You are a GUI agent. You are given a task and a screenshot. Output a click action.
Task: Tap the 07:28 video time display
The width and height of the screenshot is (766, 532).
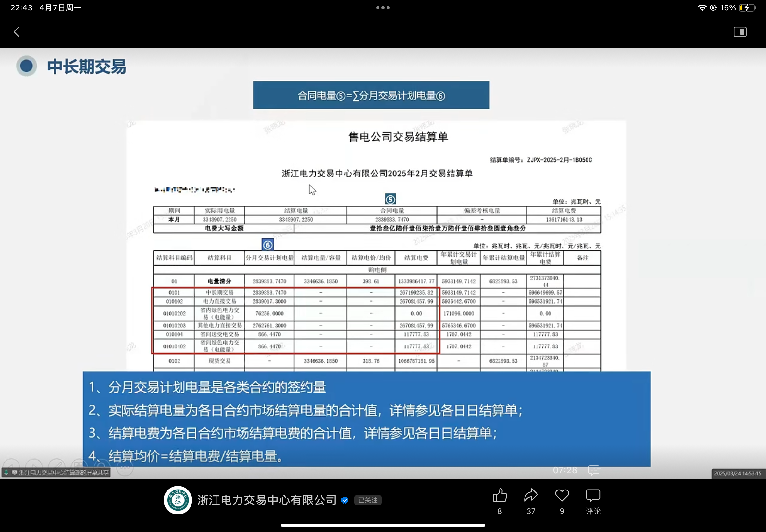click(x=565, y=470)
